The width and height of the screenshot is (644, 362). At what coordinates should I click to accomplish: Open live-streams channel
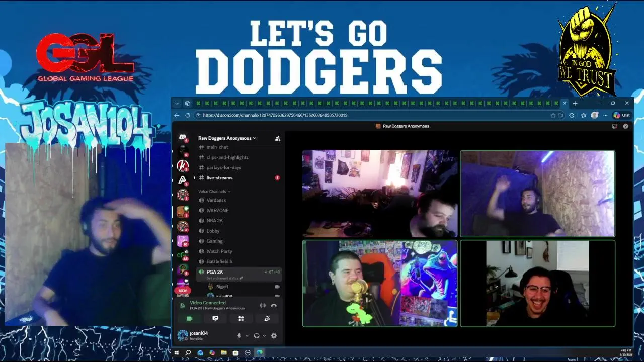click(x=219, y=178)
